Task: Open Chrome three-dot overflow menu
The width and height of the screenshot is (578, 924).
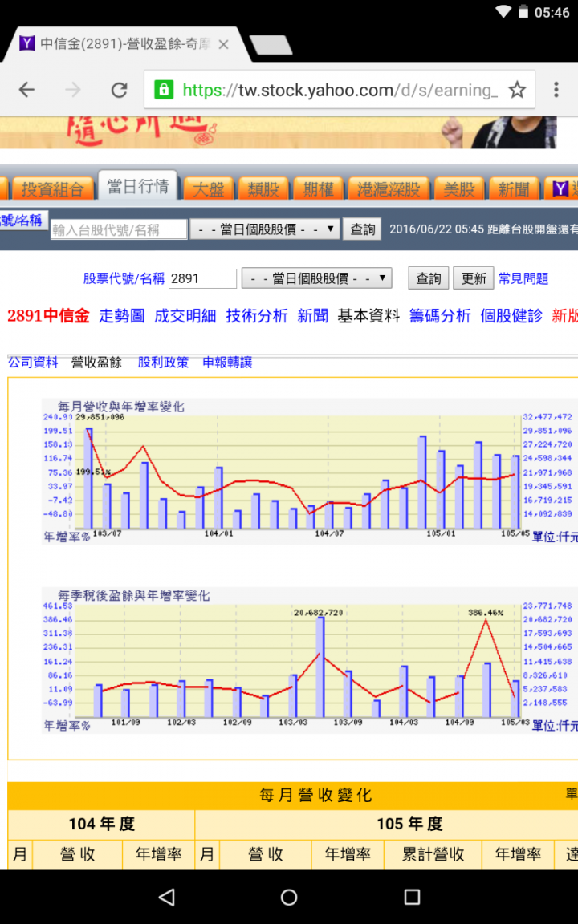Action: tap(556, 90)
